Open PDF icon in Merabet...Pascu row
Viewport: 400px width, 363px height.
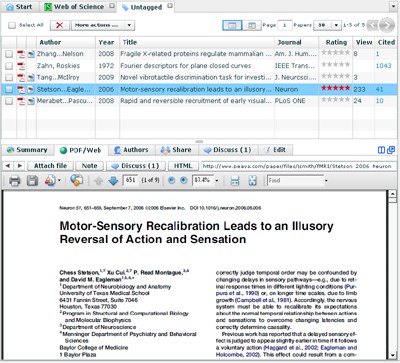click(x=21, y=101)
